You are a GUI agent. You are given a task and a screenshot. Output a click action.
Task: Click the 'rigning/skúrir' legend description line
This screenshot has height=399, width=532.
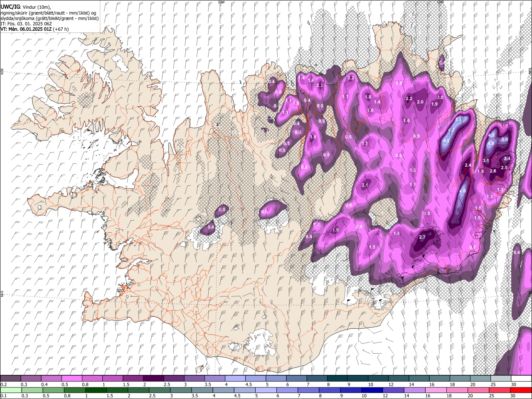(48, 13)
